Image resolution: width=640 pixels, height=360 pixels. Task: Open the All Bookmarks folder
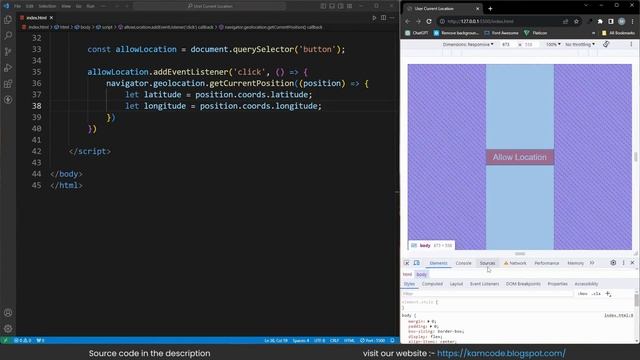(x=618, y=33)
